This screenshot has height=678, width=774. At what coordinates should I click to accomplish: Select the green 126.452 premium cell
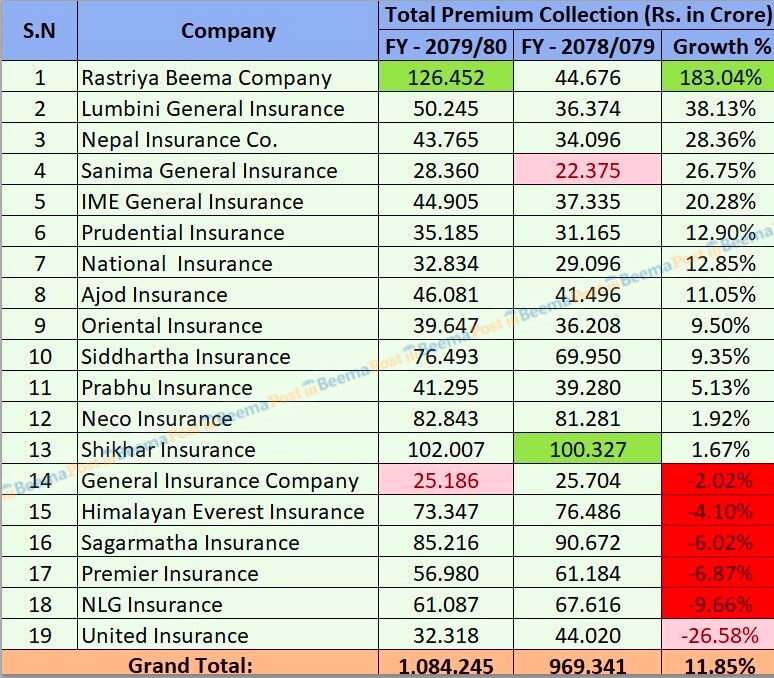point(445,78)
